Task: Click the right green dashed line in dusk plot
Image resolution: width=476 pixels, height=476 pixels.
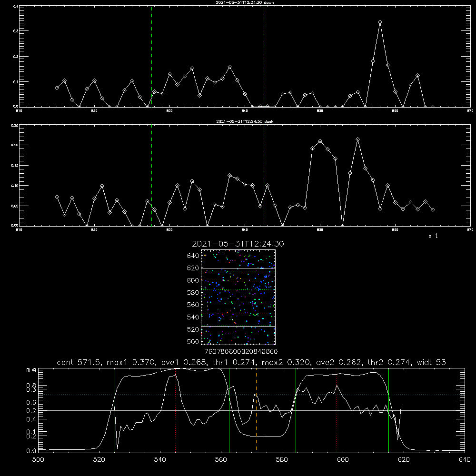Action: click(x=263, y=175)
